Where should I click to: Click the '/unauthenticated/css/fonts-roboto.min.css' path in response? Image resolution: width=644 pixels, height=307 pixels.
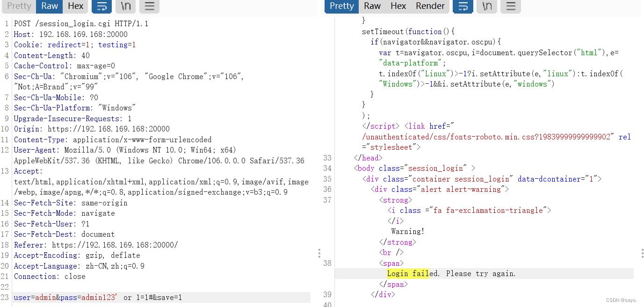[486, 137]
